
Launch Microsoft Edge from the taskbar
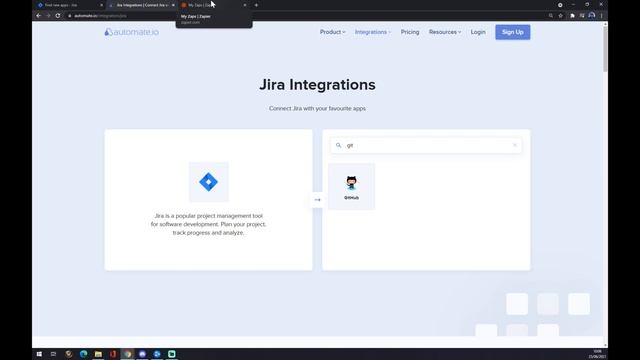pyautogui.click(x=84, y=354)
